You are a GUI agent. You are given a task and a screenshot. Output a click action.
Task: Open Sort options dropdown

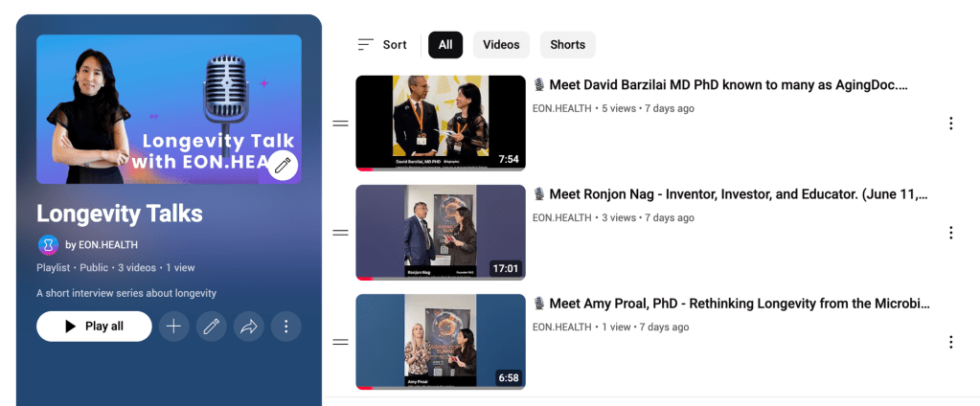[x=382, y=45]
